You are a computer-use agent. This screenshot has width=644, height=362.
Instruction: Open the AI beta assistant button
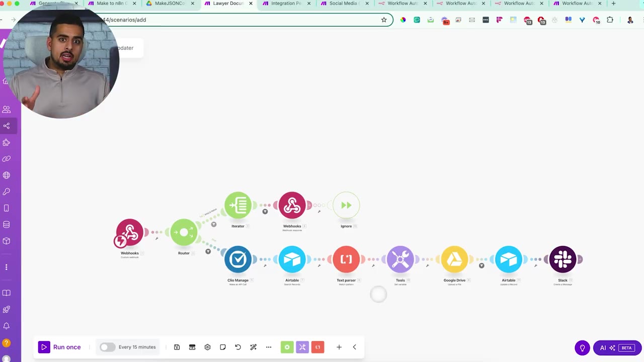pyautogui.click(x=617, y=348)
